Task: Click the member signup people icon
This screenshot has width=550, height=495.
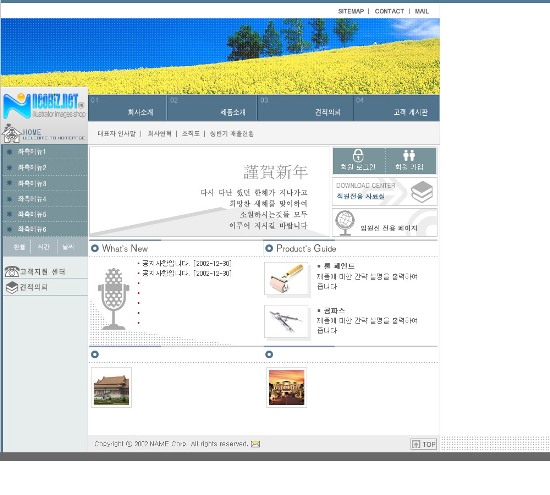Action: [409, 155]
